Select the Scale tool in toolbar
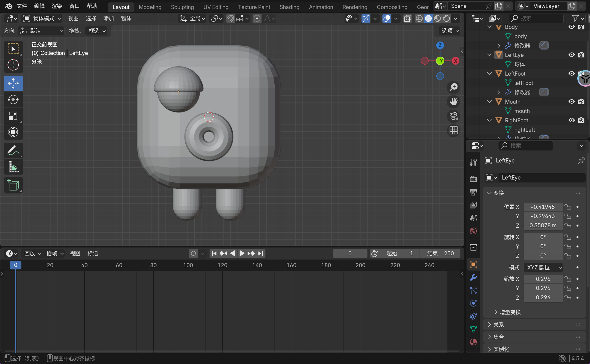This screenshot has height=364, width=590. point(13,116)
